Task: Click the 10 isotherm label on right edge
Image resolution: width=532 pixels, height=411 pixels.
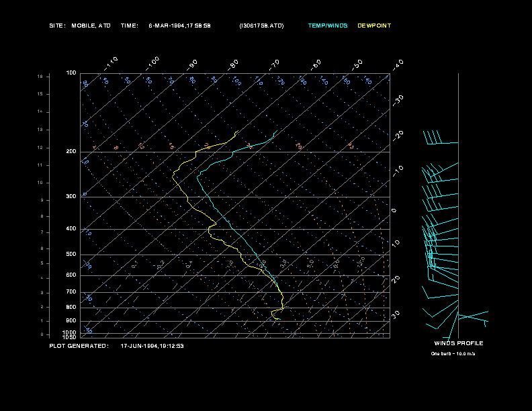Action: click(396, 244)
